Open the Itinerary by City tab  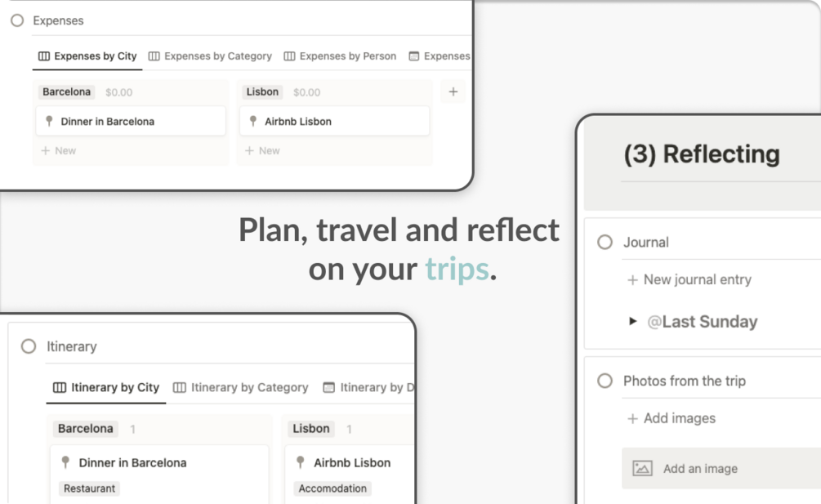pos(105,387)
